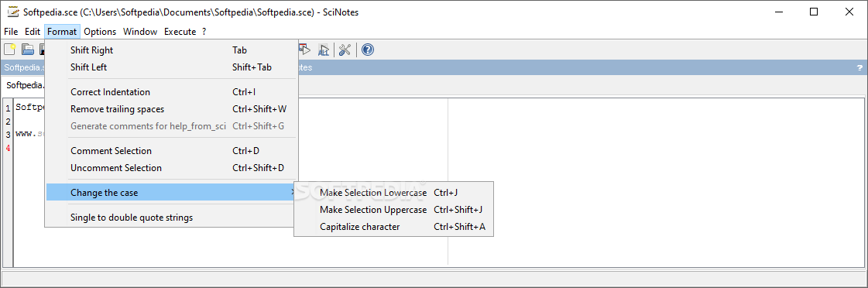Select Make Selection Uppercase
The image size is (868, 288).
(x=393, y=210)
